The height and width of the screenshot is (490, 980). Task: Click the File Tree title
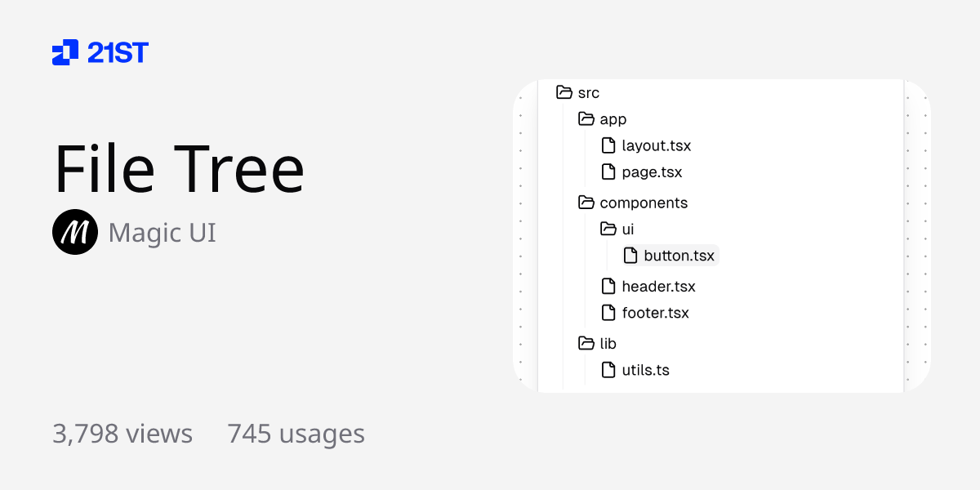tap(179, 170)
